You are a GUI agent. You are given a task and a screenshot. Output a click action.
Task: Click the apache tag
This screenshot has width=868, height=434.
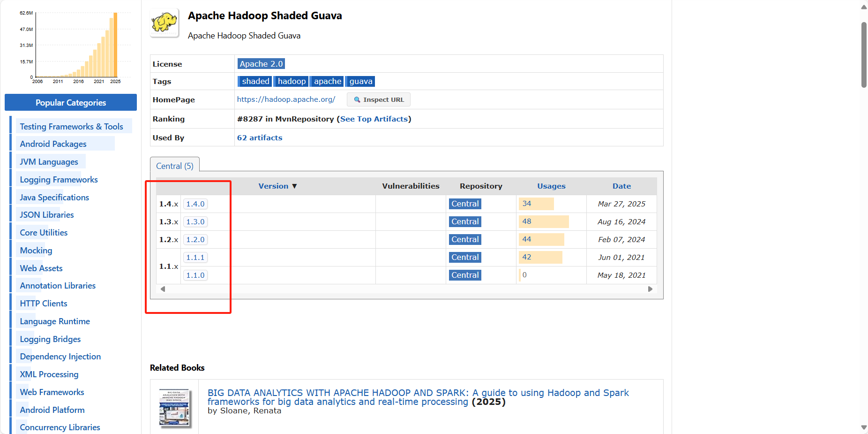point(327,81)
